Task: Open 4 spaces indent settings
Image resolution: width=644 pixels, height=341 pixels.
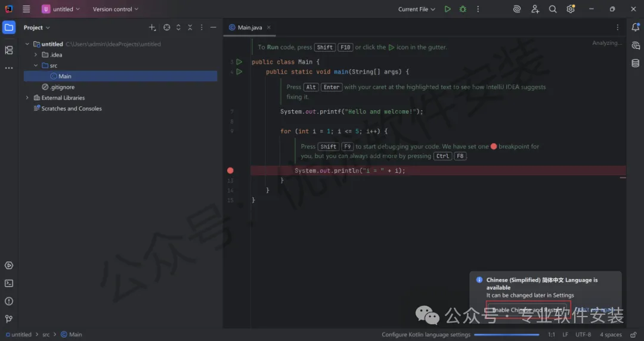Action: click(611, 334)
